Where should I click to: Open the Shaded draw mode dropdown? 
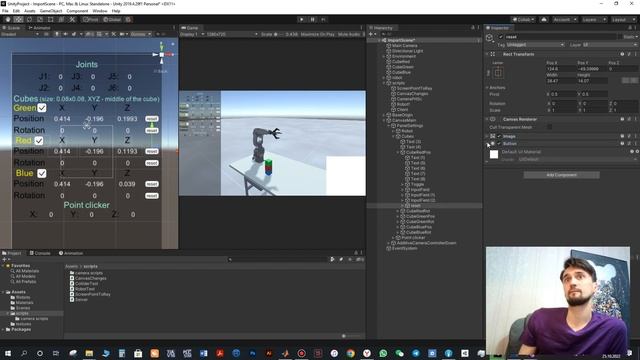[x=20, y=34]
